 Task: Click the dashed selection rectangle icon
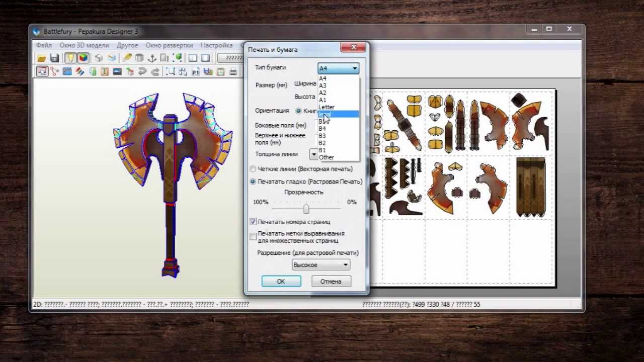171,71
